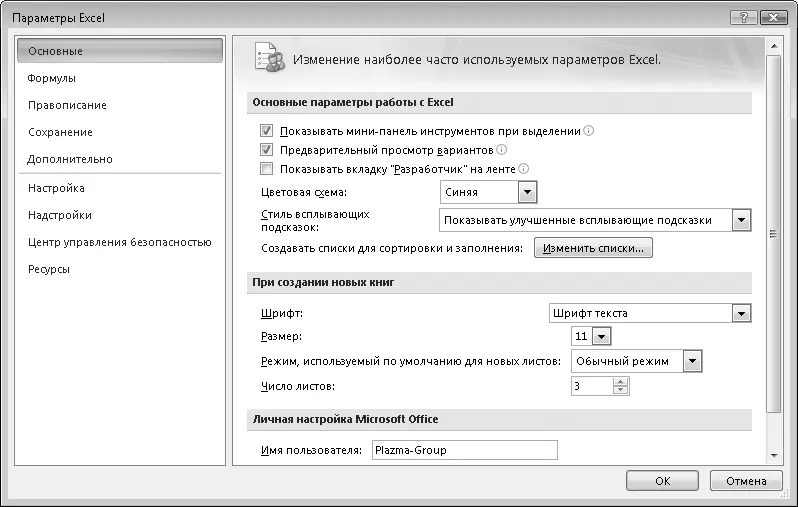Click the Основные параметры работы с Excel heading

[x=353, y=102]
